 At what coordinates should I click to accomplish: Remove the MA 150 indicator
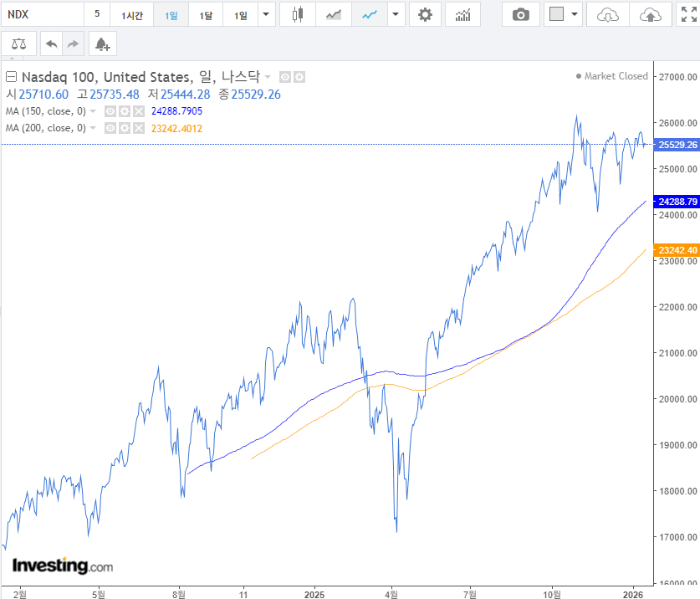point(139,110)
